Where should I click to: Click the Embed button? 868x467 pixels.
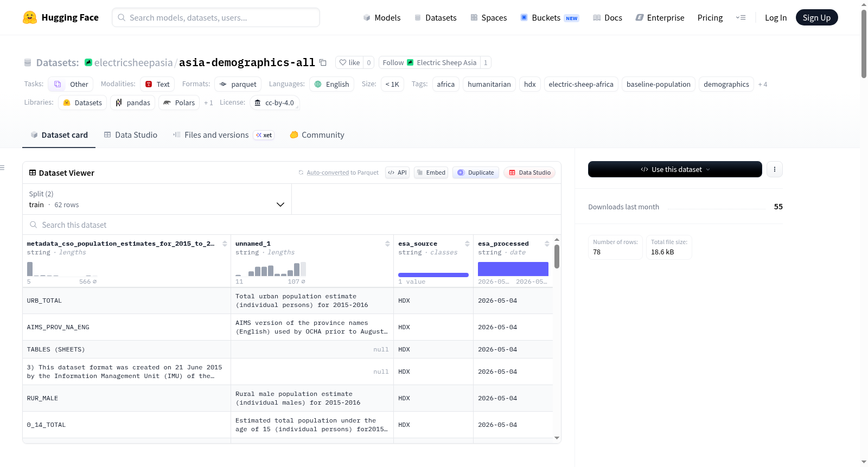[431, 172]
